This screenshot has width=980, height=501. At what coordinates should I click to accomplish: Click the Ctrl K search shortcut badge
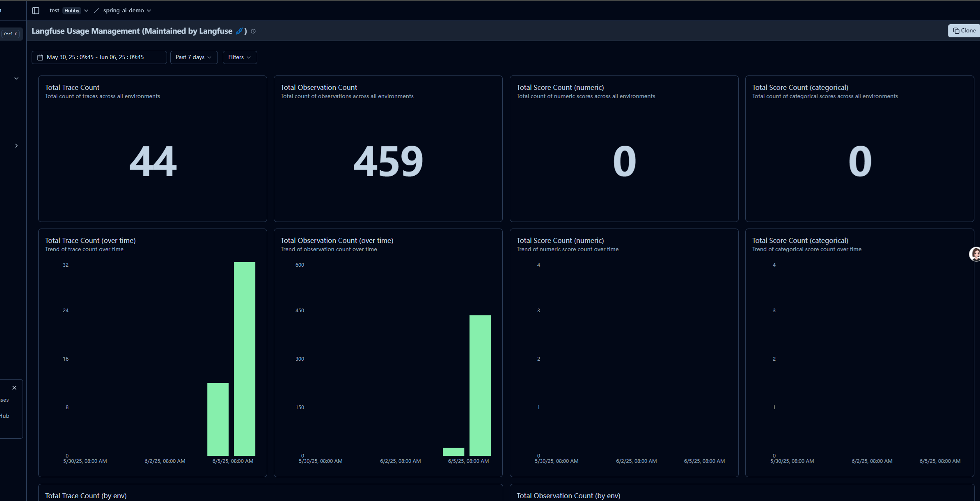(x=10, y=34)
